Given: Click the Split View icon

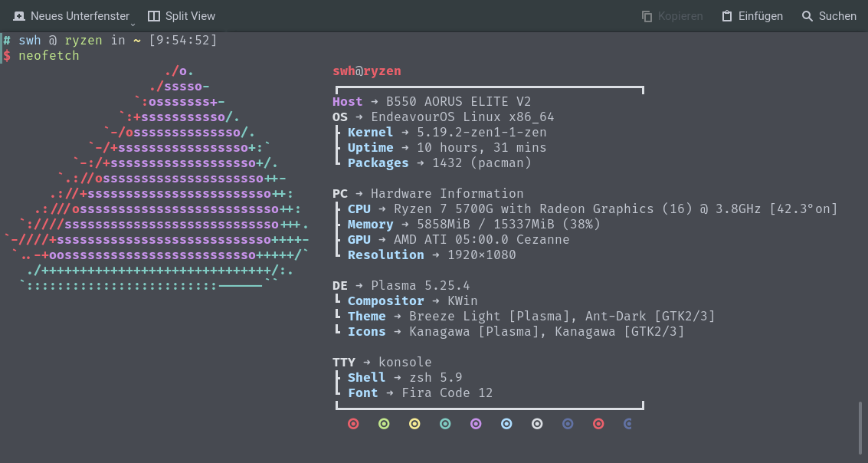Looking at the screenshot, I should pos(154,16).
